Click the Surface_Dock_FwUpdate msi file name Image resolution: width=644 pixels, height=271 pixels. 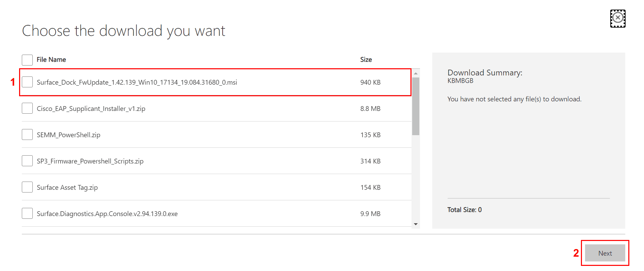pyautogui.click(x=137, y=82)
